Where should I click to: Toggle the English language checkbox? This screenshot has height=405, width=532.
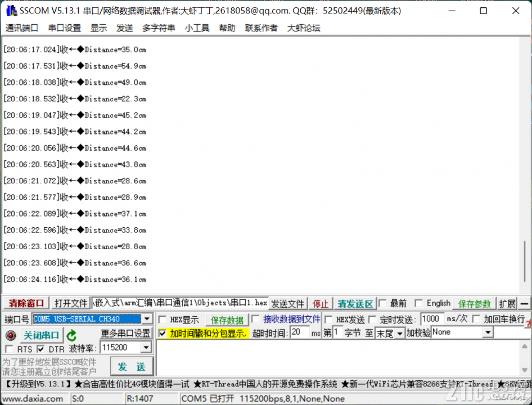coord(418,303)
